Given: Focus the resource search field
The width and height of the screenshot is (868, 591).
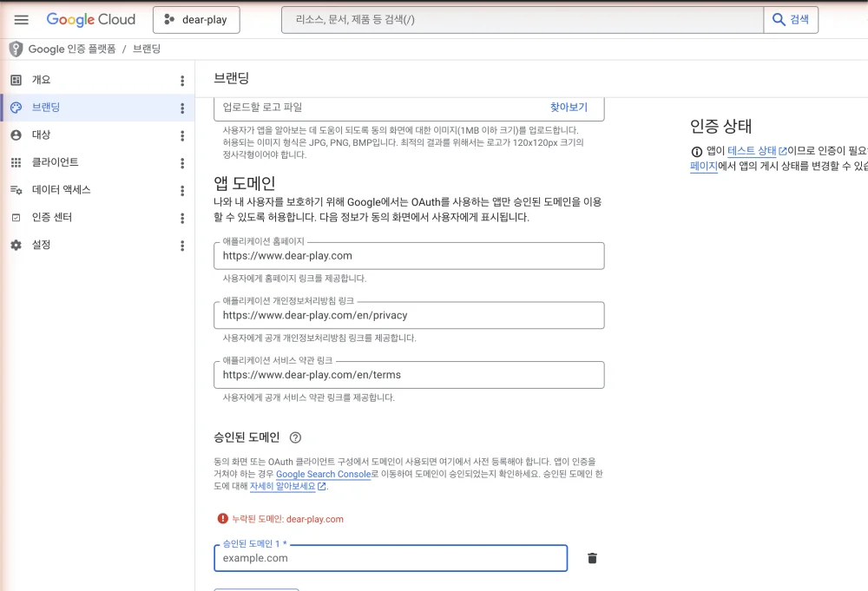Looking at the screenshot, I should [x=522, y=20].
